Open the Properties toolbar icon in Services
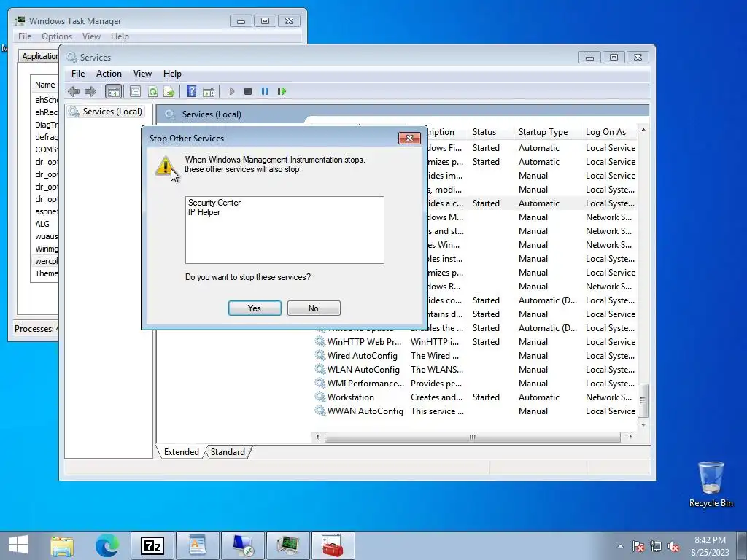 [x=135, y=91]
